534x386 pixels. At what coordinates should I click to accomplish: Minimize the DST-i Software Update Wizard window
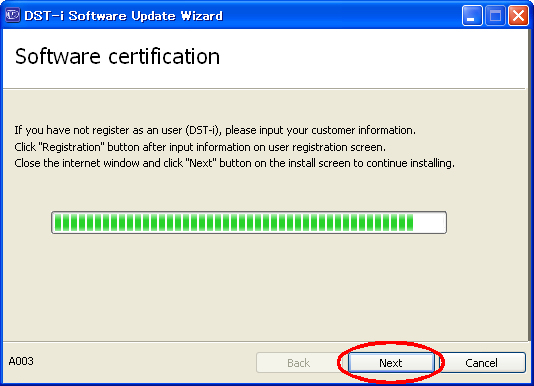pos(472,15)
